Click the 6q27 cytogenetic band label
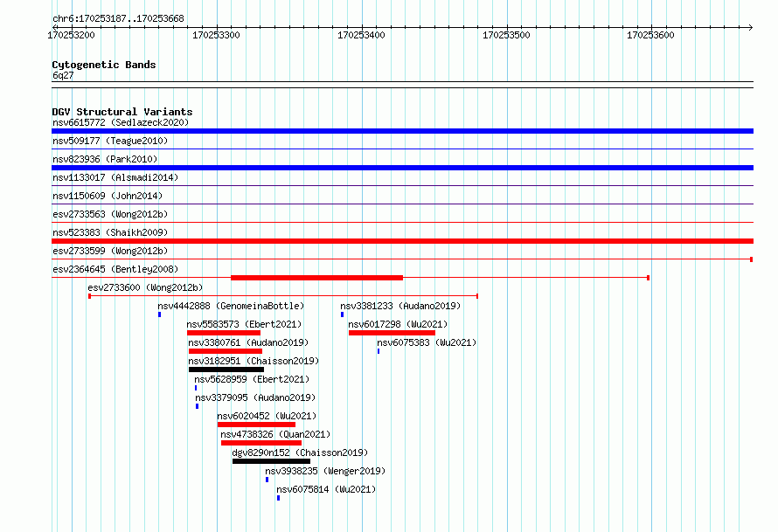 coord(63,75)
